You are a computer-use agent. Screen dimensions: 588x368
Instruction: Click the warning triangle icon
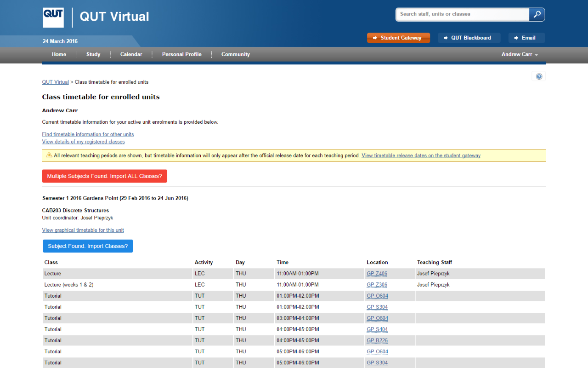tap(49, 155)
